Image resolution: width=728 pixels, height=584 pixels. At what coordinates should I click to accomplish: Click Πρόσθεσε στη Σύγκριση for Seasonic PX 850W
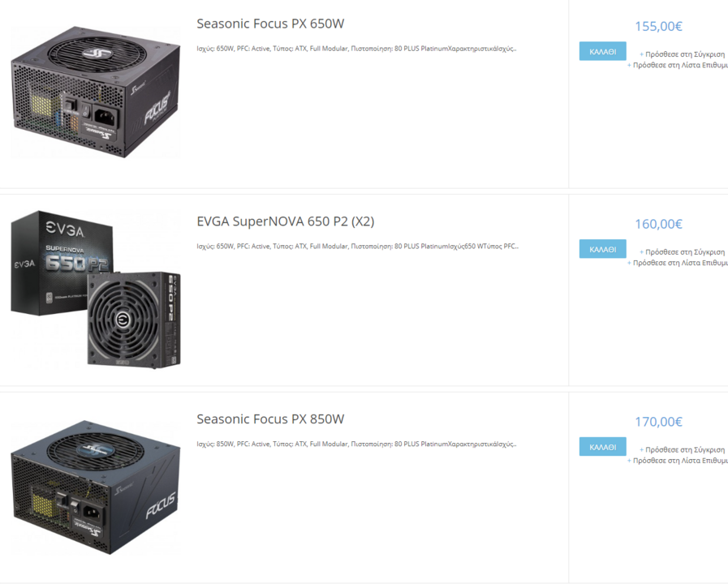[x=682, y=449]
